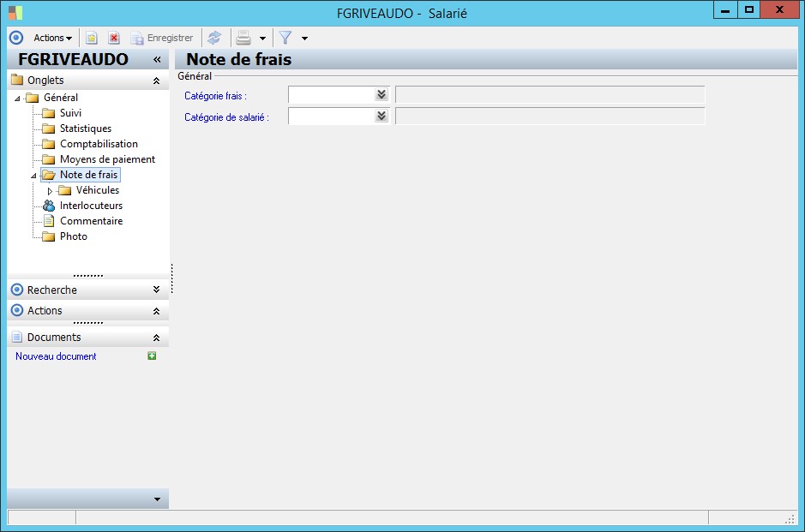The width and height of the screenshot is (805, 532).
Task: Click the Comptabilisation folder icon
Action: point(49,144)
